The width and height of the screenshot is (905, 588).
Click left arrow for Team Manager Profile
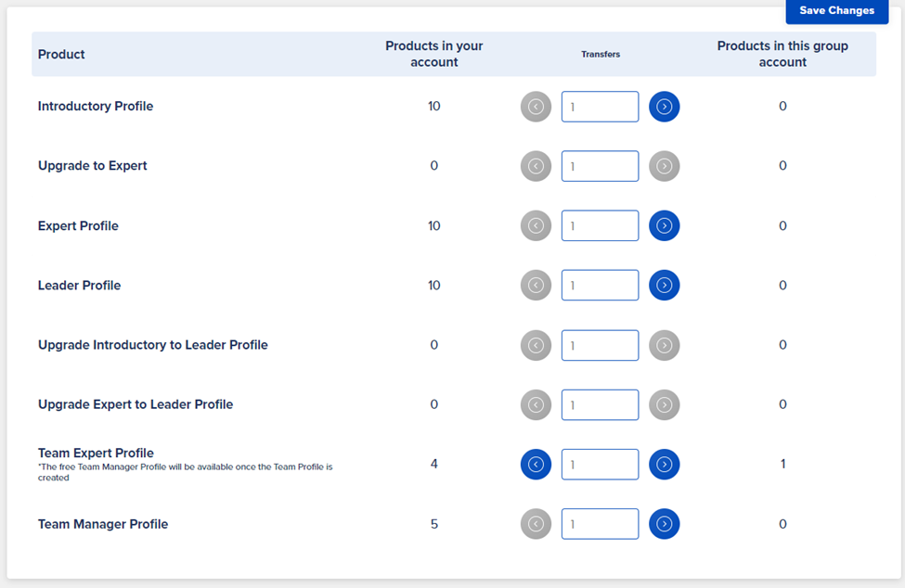536,524
